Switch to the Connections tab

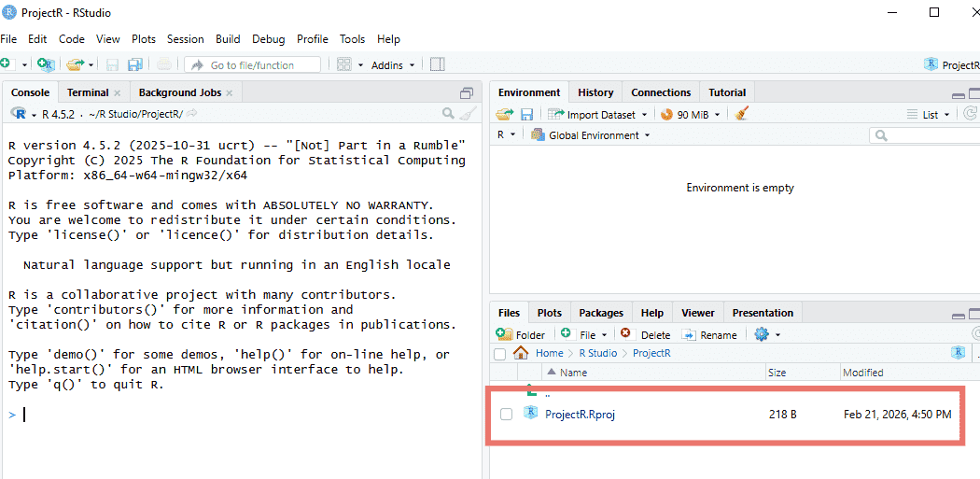point(661,92)
